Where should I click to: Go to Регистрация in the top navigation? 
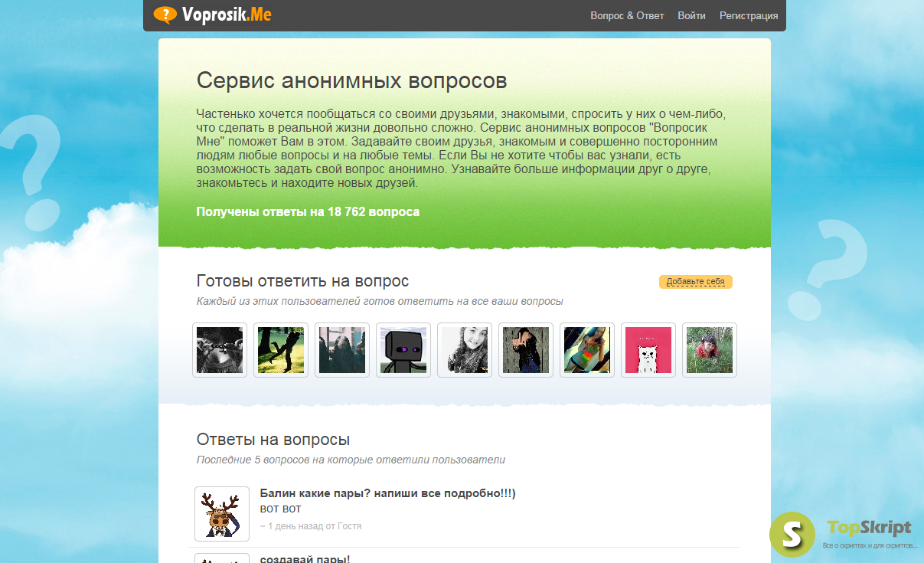coord(749,15)
